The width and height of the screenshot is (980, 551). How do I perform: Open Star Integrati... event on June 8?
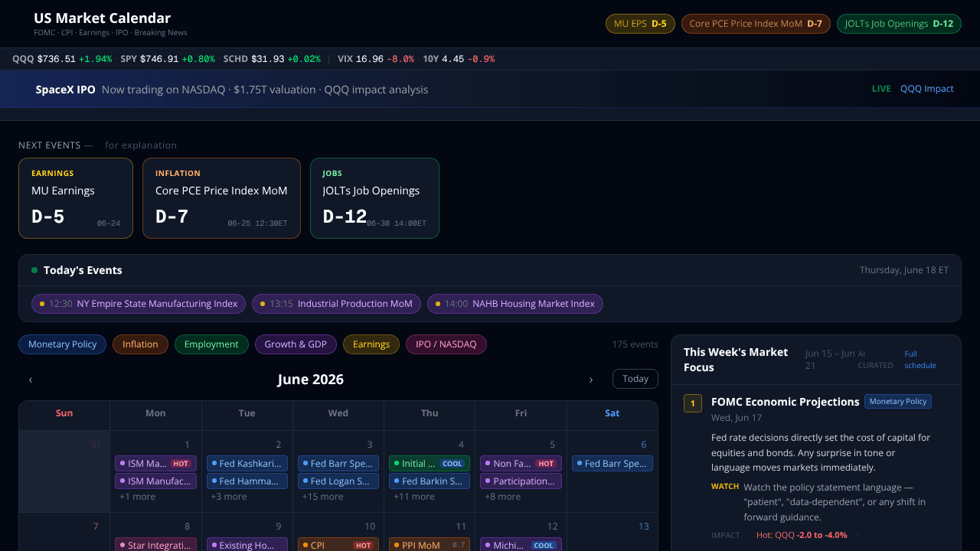click(x=155, y=545)
